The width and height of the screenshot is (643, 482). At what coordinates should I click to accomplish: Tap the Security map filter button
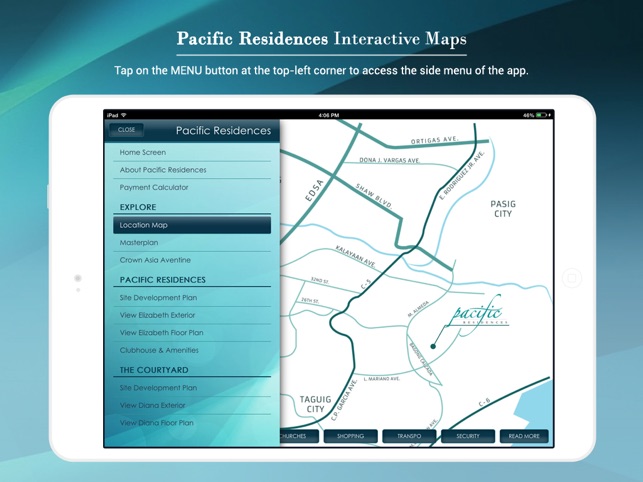(x=468, y=436)
